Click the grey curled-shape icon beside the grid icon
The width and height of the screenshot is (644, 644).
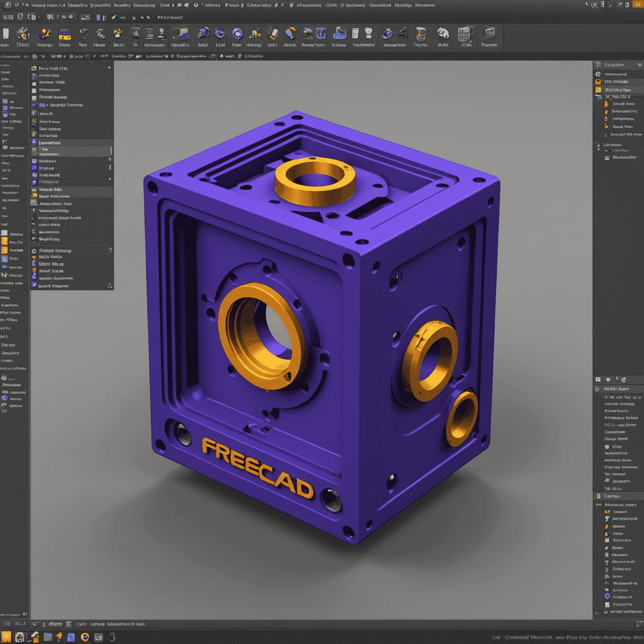tap(443, 33)
